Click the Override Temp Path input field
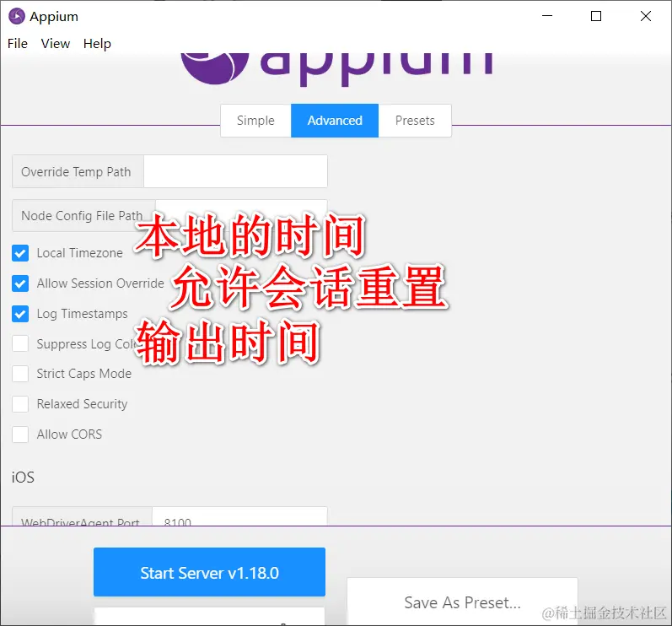This screenshot has height=626, width=672. click(235, 171)
